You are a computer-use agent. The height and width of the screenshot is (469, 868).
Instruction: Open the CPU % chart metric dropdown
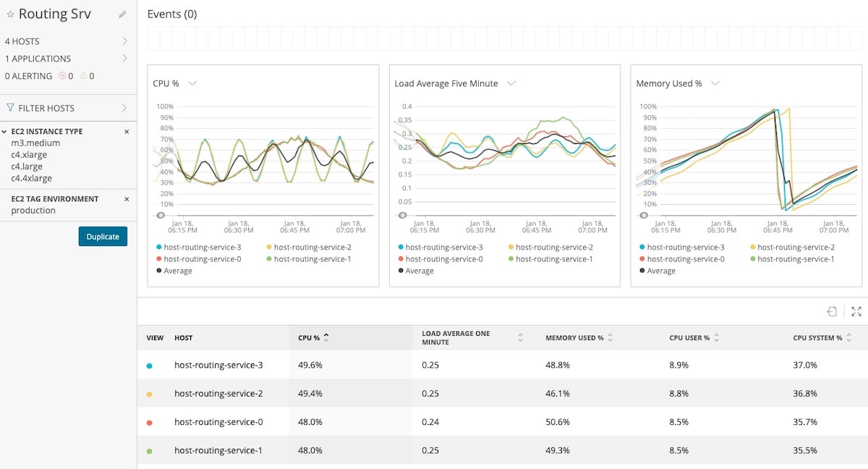click(x=192, y=83)
